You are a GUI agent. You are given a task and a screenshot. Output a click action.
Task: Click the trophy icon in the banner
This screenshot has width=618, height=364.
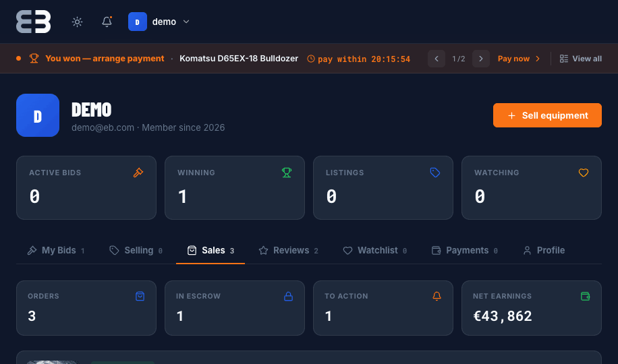pyautogui.click(x=34, y=59)
